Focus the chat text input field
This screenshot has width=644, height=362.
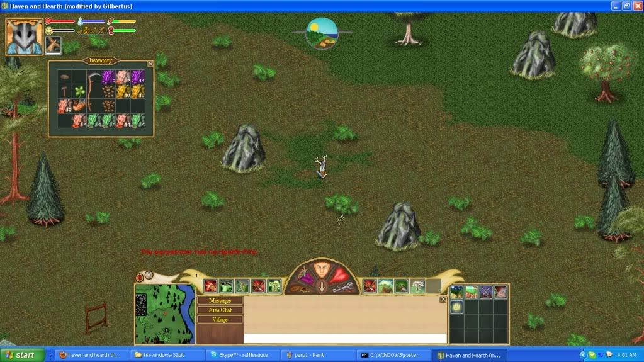345,338
